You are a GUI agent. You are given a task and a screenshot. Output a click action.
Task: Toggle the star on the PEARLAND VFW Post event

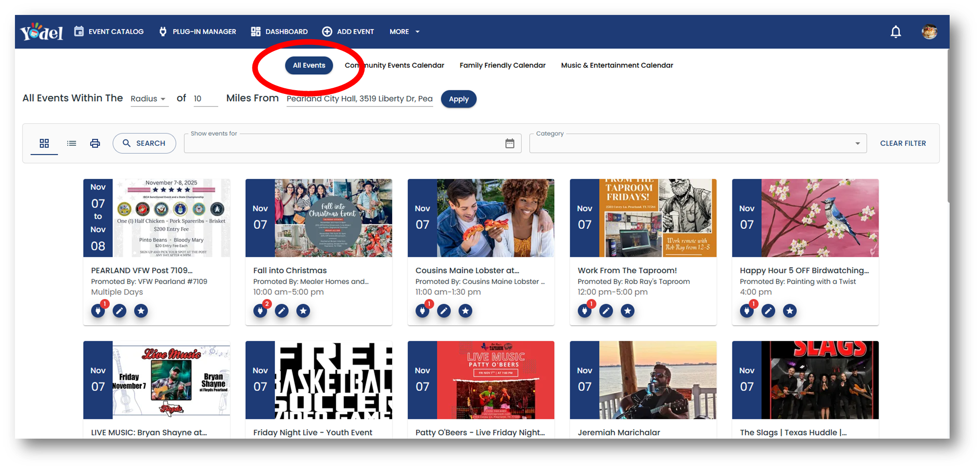click(x=141, y=311)
